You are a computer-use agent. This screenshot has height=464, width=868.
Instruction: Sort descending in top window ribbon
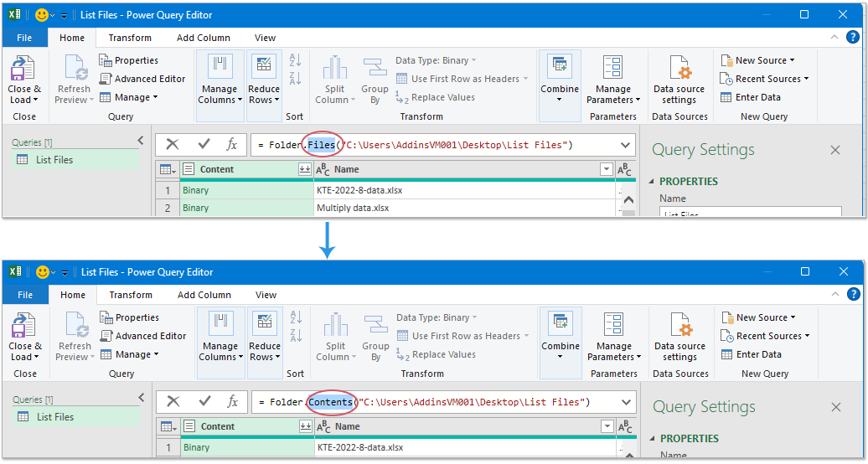pyautogui.click(x=295, y=78)
